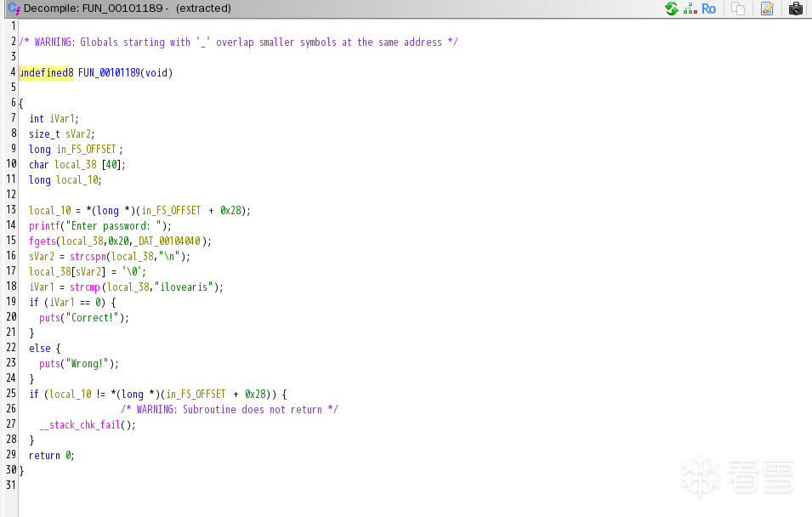This screenshot has height=517, width=812.
Task: Click 'in_FS_OFFSET' in the long declaration
Action: click(87, 149)
